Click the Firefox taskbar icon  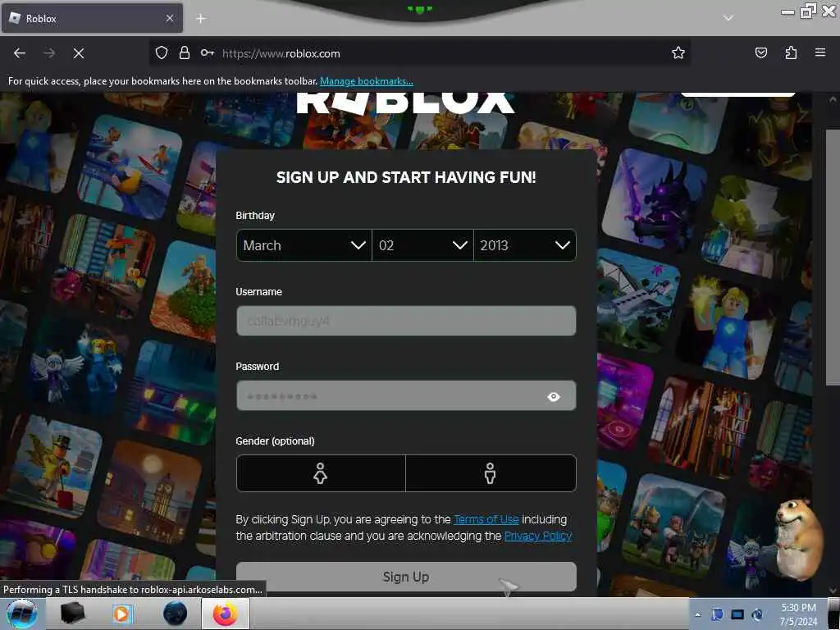pyautogui.click(x=226, y=614)
